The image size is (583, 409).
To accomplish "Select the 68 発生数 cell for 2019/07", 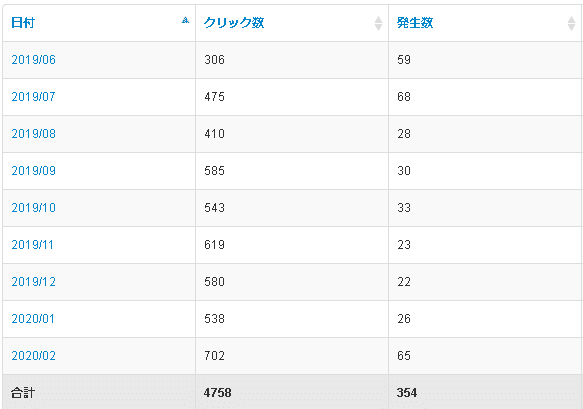I will (x=485, y=97).
